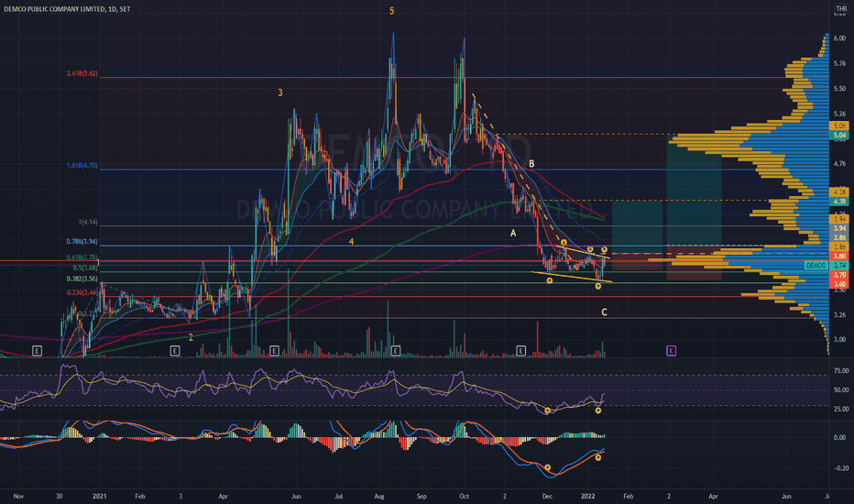
Task: Select the 0.236(3.44) Fibonacci label
Action: 82,292
